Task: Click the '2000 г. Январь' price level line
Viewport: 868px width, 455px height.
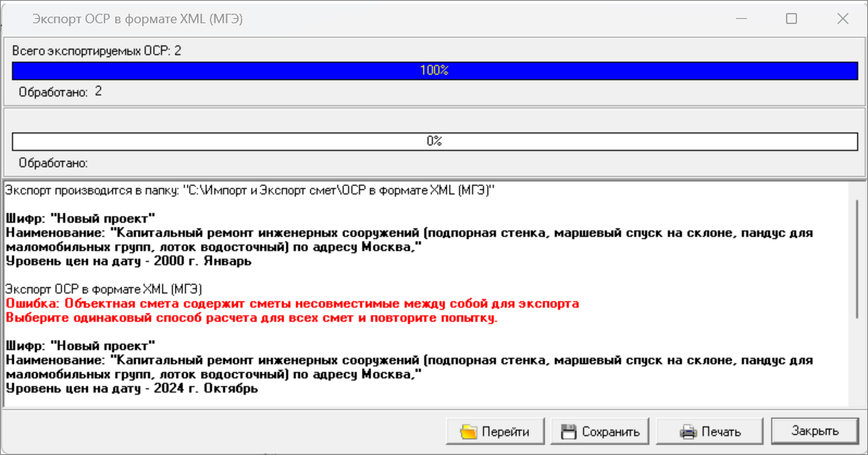Action: (128, 261)
